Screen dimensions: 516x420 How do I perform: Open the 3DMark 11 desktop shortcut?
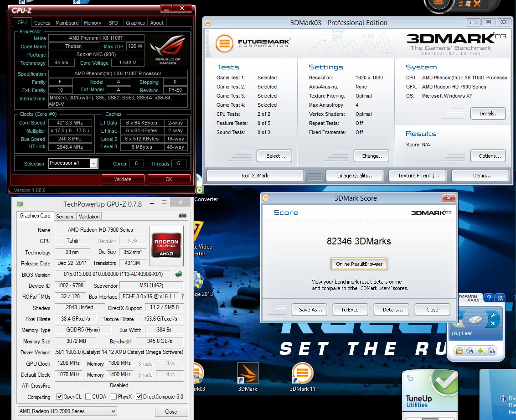tap(302, 377)
